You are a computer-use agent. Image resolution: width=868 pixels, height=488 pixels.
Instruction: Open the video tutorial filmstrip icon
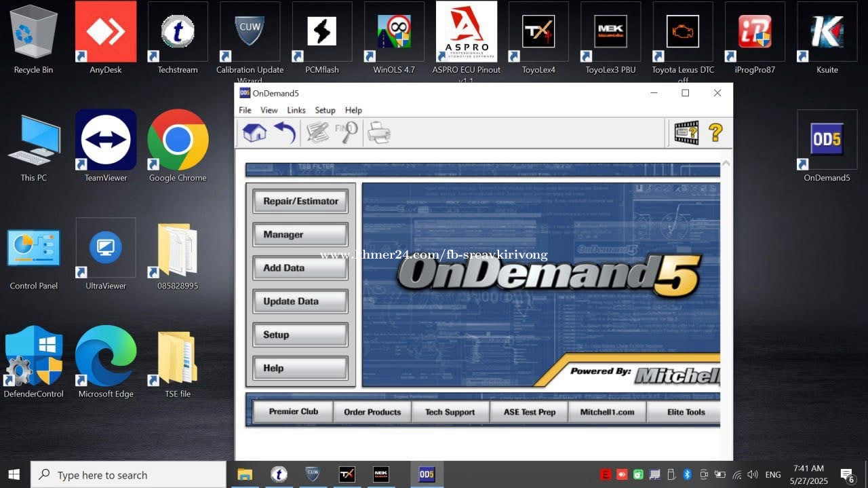(686, 132)
